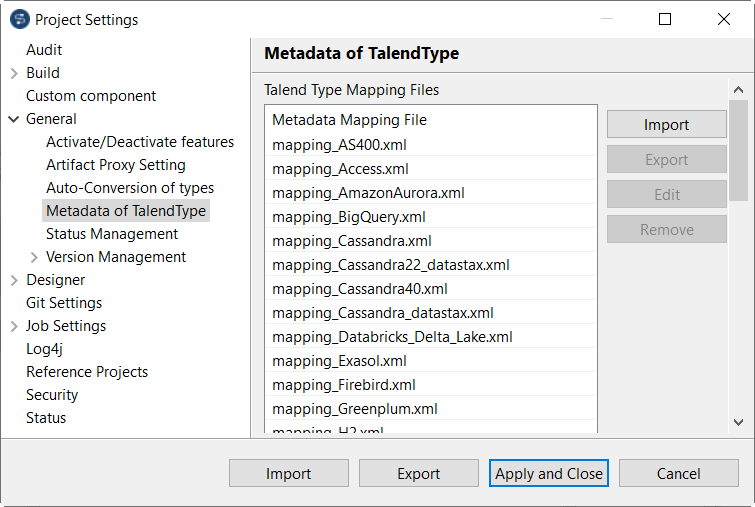
Task: Click the Talend app icon in title bar
Action: click(x=19, y=19)
